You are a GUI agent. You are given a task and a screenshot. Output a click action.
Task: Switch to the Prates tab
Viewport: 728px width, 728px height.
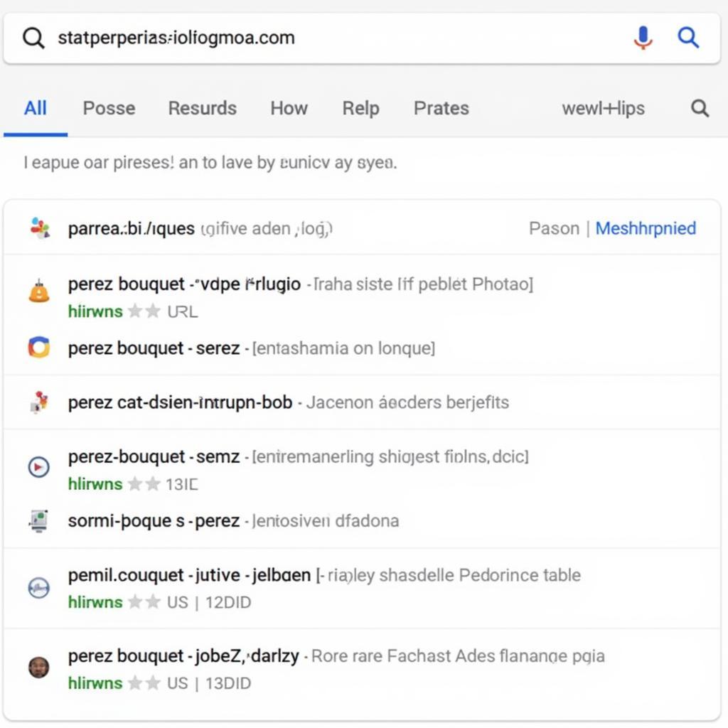(441, 108)
